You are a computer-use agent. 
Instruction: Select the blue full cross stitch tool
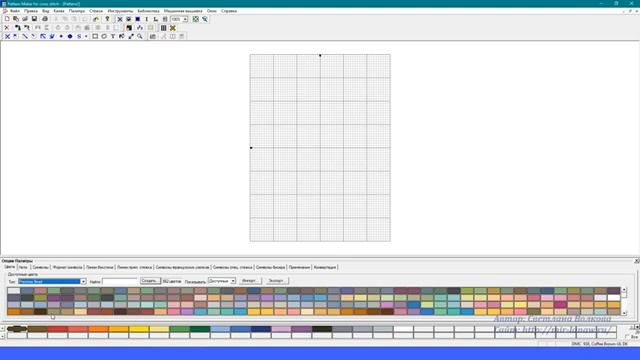pyautogui.click(x=7, y=36)
